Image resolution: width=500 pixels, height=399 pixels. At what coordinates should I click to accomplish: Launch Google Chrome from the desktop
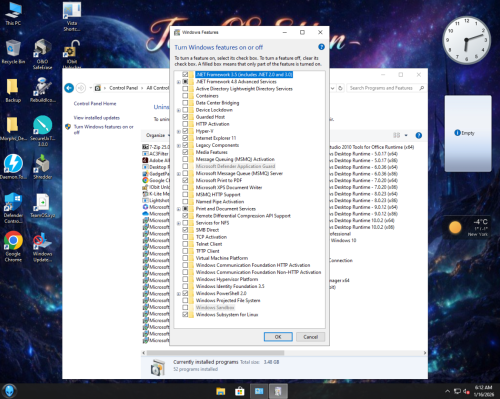pos(13,246)
